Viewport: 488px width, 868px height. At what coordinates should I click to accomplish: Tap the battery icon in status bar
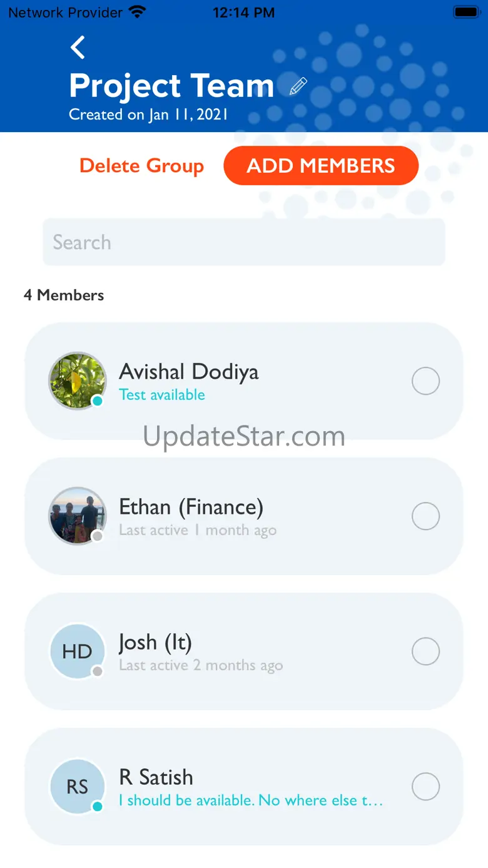(x=467, y=12)
